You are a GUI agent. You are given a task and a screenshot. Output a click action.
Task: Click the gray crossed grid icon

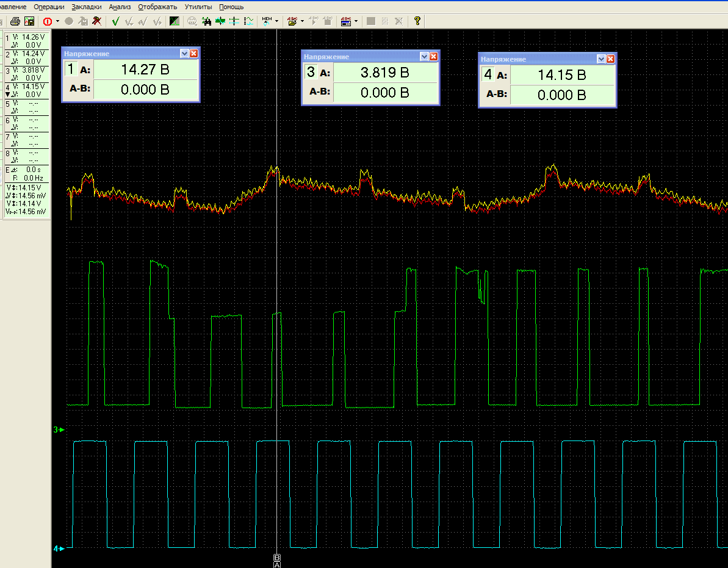(x=399, y=21)
